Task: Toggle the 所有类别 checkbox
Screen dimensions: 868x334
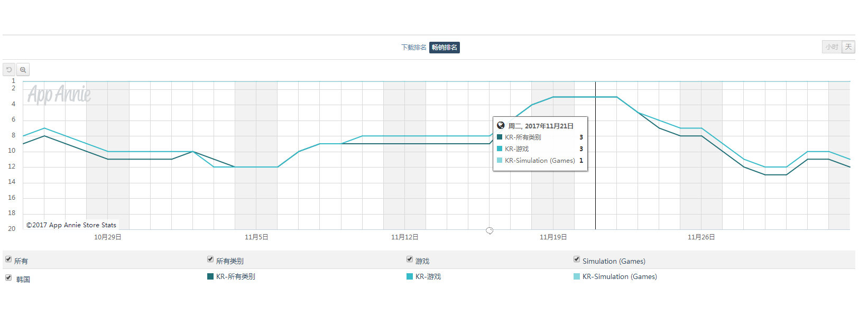Action: (x=210, y=259)
